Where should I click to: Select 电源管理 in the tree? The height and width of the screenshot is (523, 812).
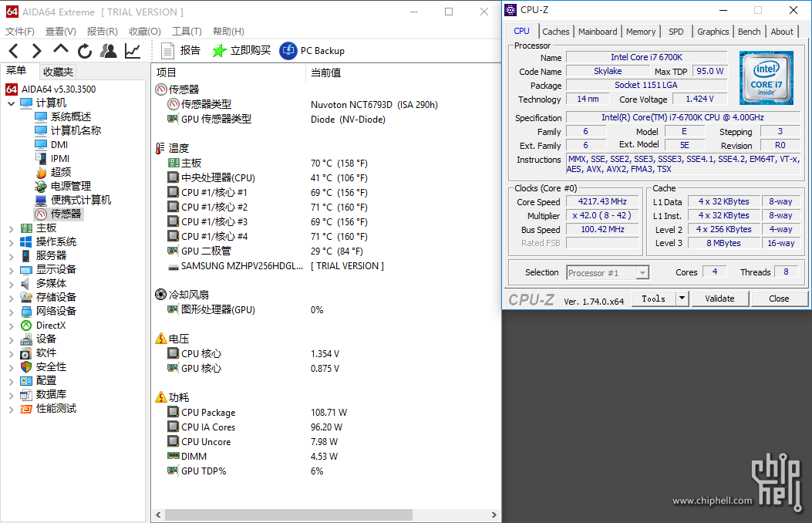point(62,186)
